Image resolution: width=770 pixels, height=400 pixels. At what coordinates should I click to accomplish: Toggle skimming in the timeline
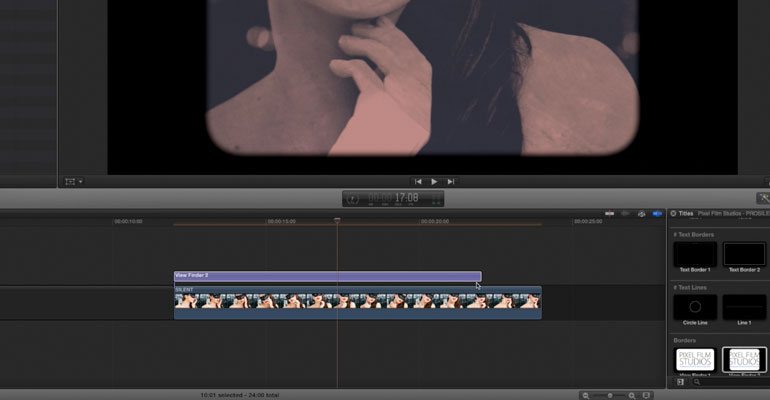tap(609, 213)
